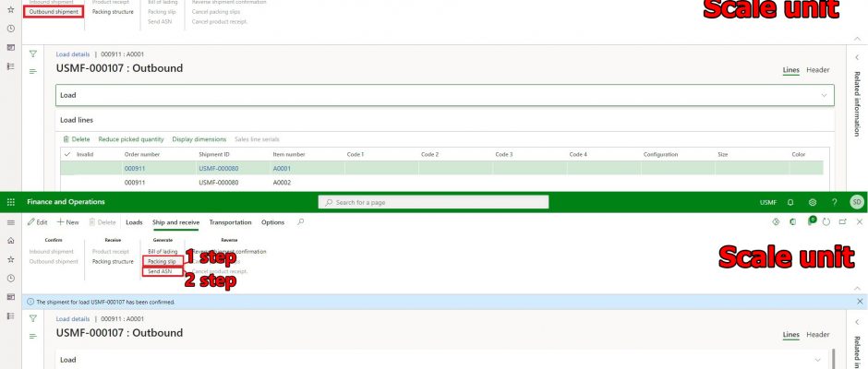Collapse the ribbon chevron in upper window

tap(858, 38)
